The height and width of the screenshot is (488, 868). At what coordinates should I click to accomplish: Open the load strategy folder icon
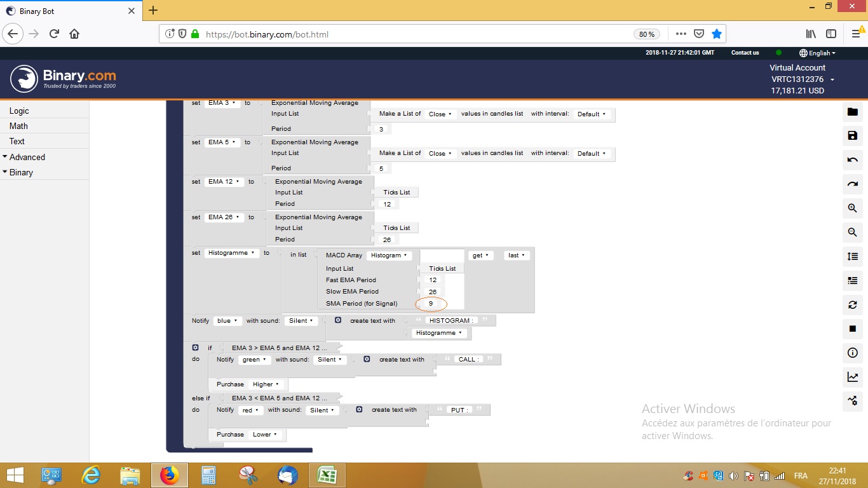point(852,111)
